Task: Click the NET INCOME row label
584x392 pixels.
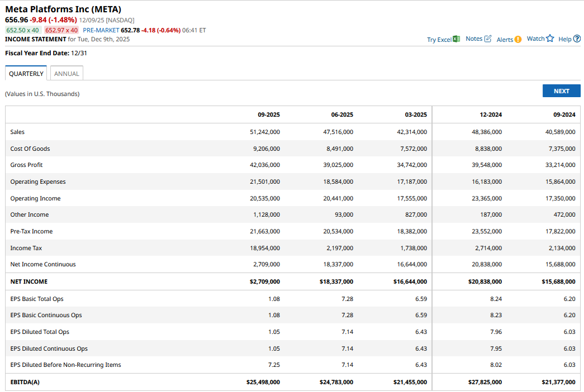Action: point(29,282)
